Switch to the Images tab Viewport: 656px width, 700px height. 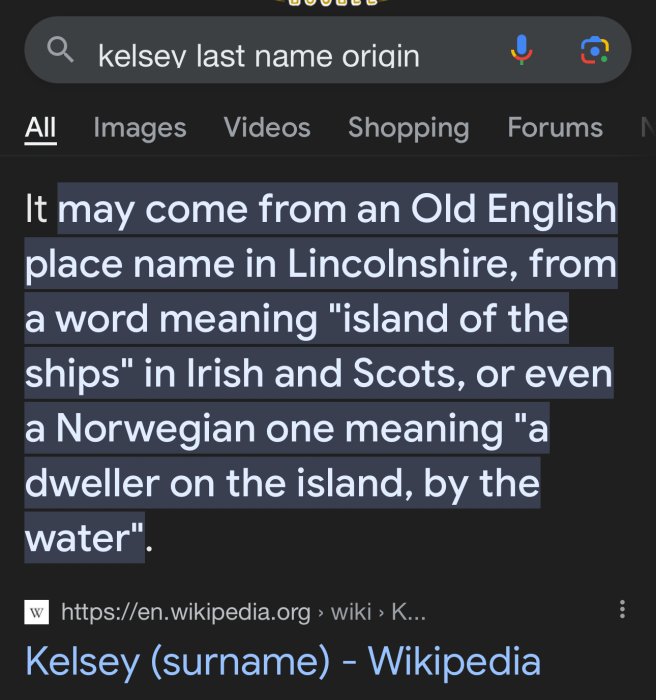click(140, 128)
